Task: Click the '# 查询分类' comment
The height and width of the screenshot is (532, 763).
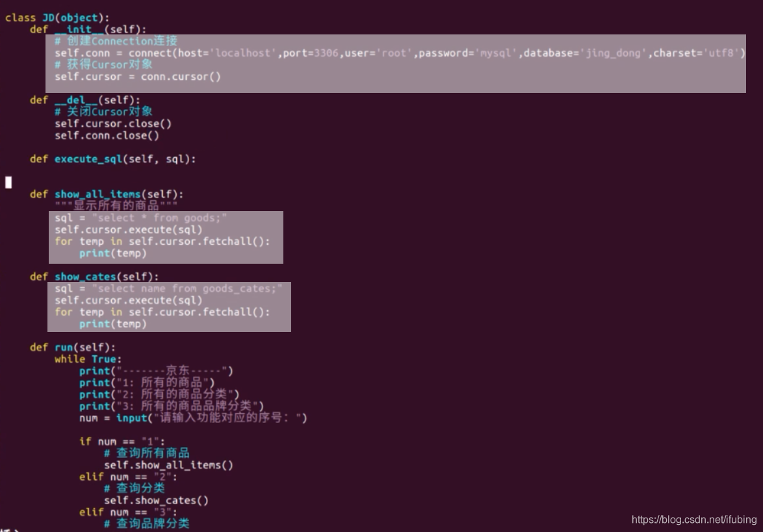Action: 135,488
